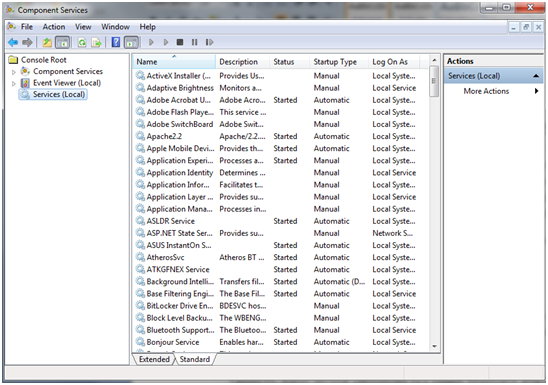Click the vertical scrollbar thumb of services list
548x385 pixels.
pos(434,81)
